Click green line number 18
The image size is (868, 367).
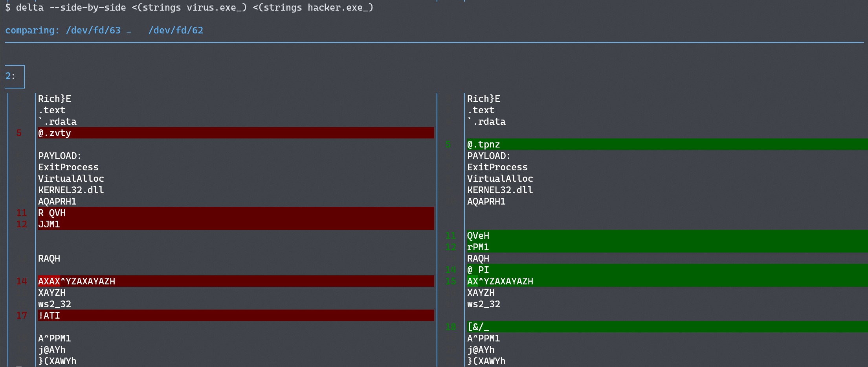pos(451,327)
